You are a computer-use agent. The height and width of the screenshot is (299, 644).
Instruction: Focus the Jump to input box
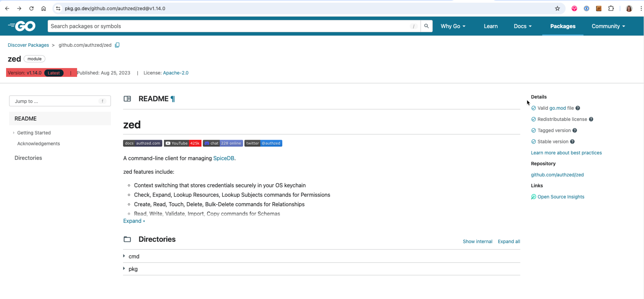60,101
